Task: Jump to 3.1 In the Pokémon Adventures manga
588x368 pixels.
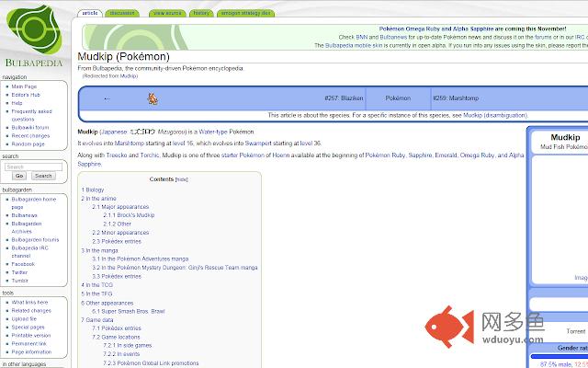Action: click(x=141, y=259)
